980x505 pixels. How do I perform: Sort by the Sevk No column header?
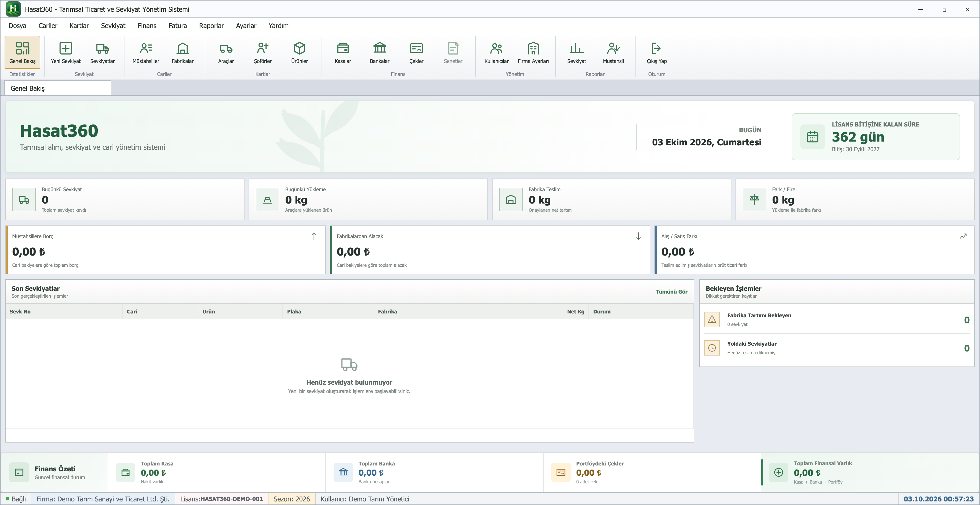click(64, 311)
